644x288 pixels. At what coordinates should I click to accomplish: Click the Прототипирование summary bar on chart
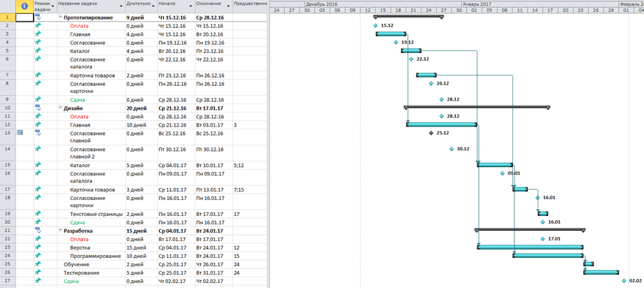(408, 17)
